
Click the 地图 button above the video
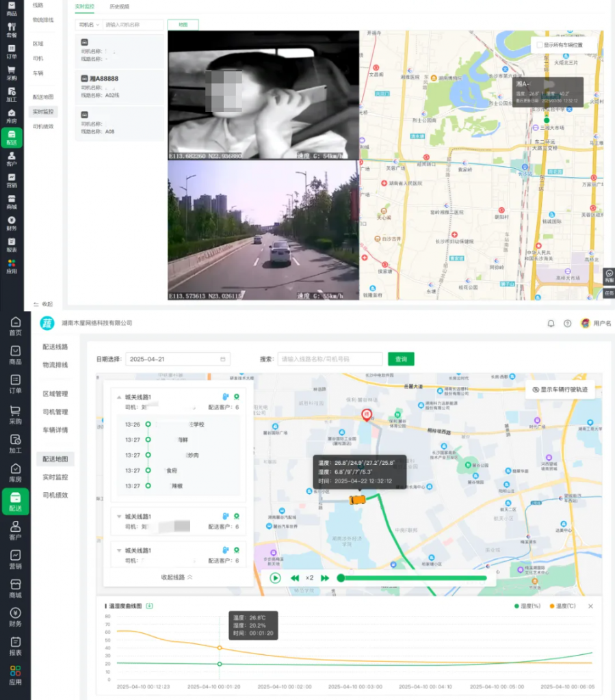pyautogui.click(x=183, y=25)
